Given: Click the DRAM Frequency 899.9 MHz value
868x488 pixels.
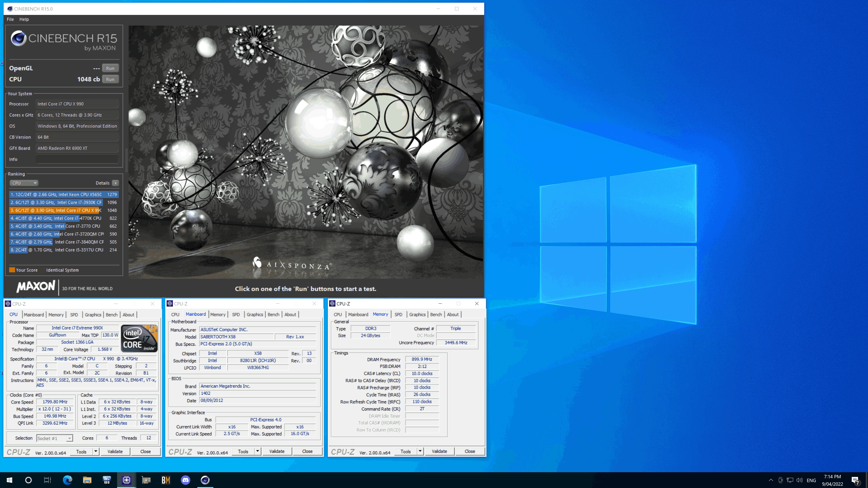Looking at the screenshot, I should [422, 359].
